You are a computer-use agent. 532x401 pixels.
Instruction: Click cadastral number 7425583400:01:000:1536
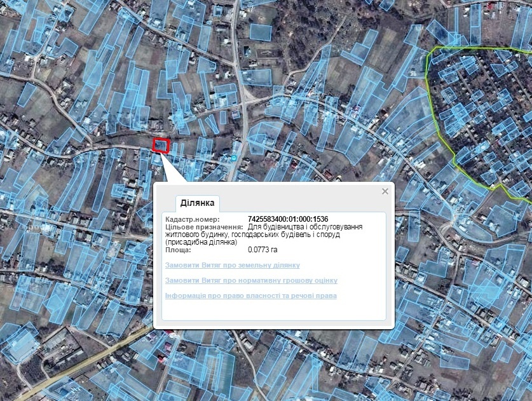[287, 219]
